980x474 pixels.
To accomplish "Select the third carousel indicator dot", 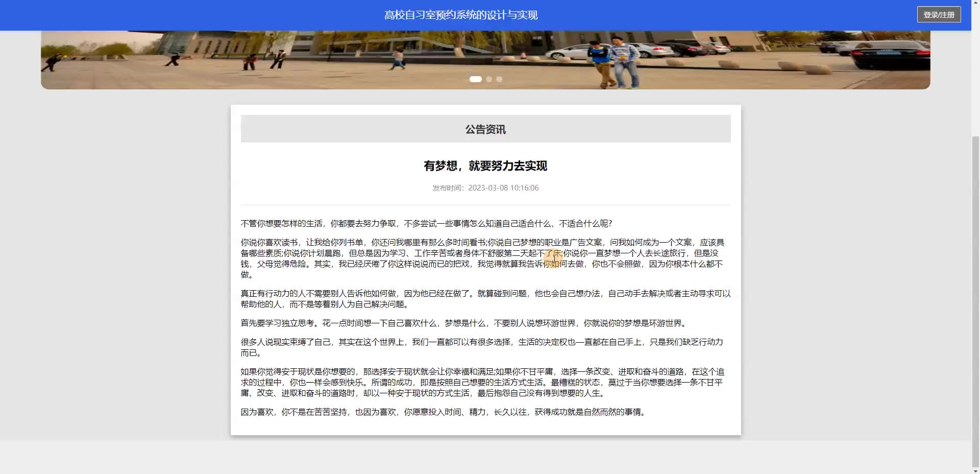I will pyautogui.click(x=499, y=79).
